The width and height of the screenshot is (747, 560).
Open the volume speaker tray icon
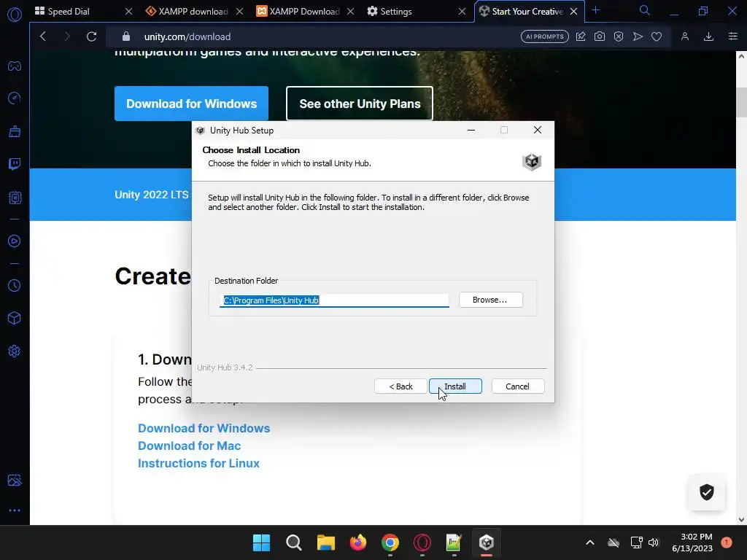pyautogui.click(x=654, y=542)
